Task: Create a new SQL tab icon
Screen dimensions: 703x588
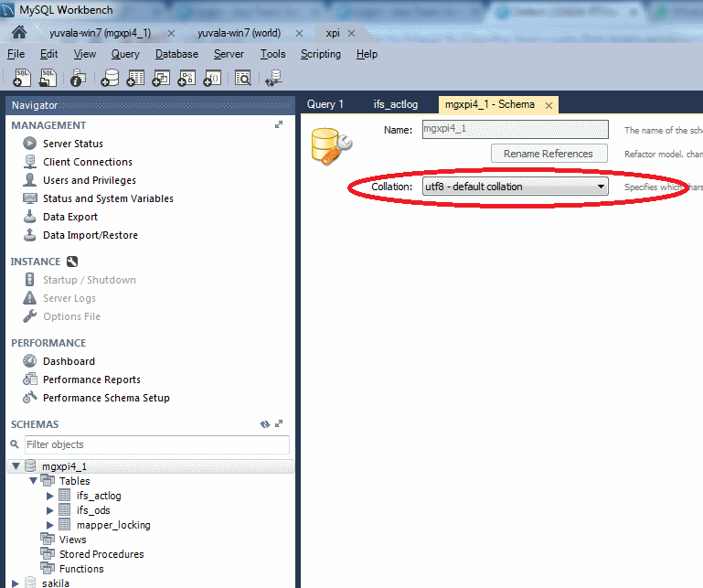Action: coord(22,78)
